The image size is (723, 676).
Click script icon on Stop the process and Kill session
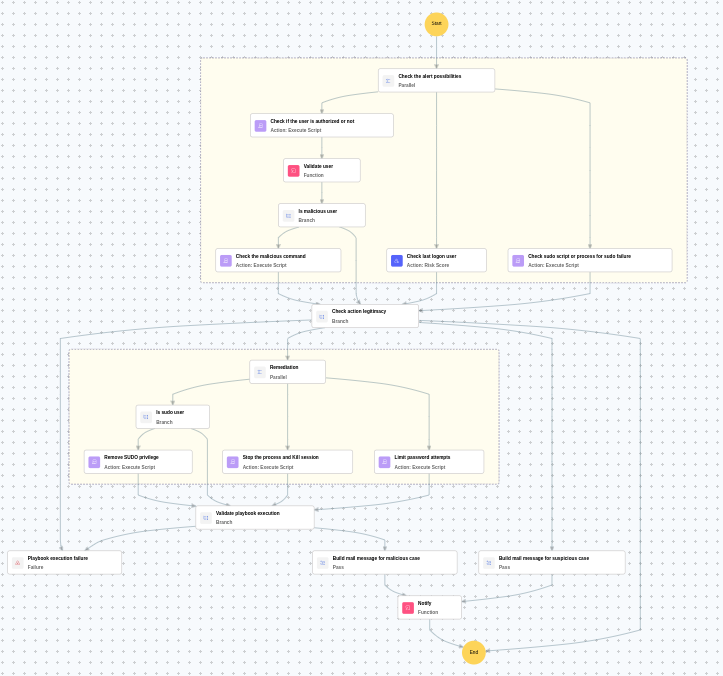point(233,462)
